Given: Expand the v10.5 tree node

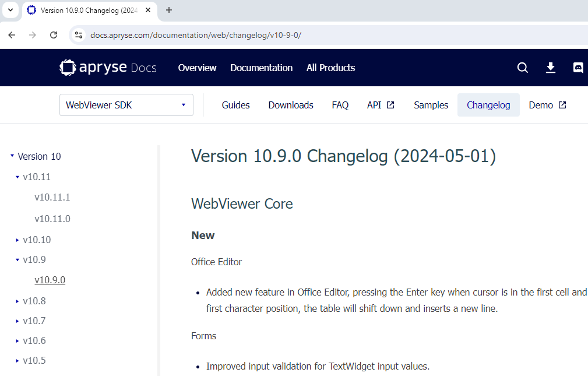Looking at the screenshot, I should click(x=17, y=361).
